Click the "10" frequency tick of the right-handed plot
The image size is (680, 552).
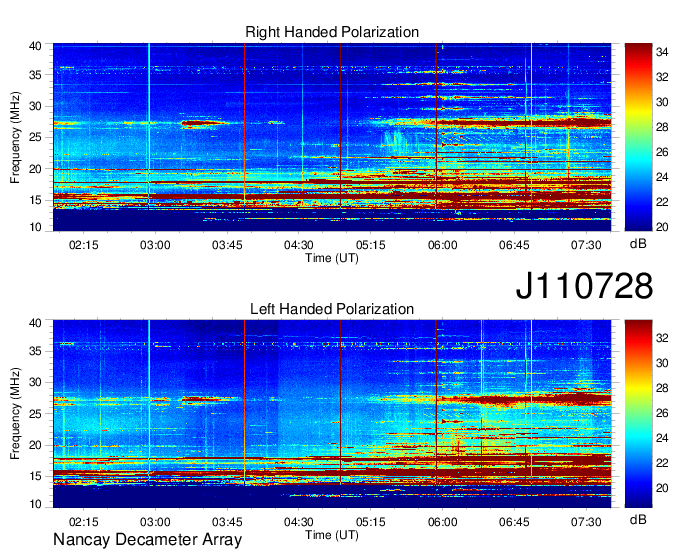pyautogui.click(x=35, y=227)
